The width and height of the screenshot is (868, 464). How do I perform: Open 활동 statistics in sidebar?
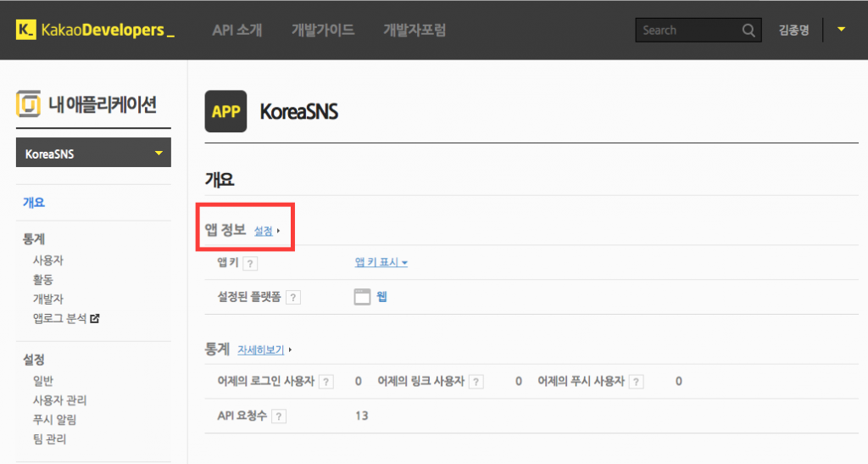pyautogui.click(x=43, y=280)
